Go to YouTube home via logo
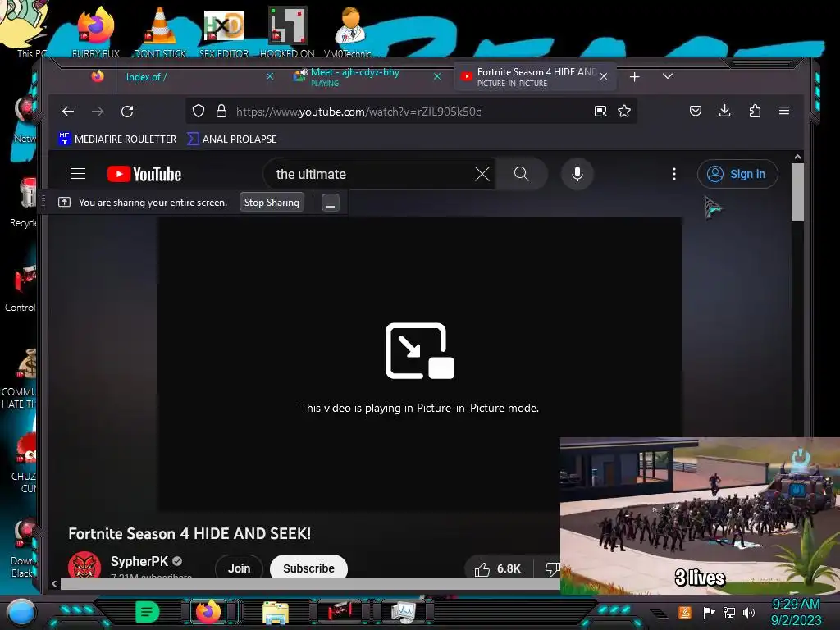The height and width of the screenshot is (630, 840). 144,174
